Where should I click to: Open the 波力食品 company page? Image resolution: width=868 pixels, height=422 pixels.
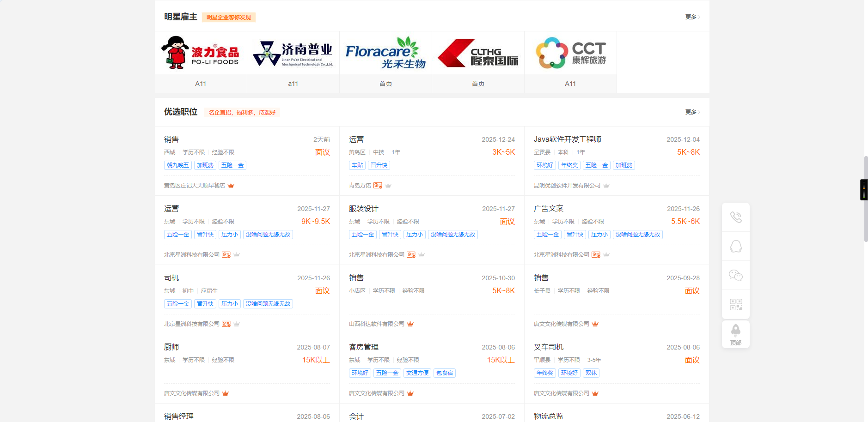pyautogui.click(x=200, y=52)
